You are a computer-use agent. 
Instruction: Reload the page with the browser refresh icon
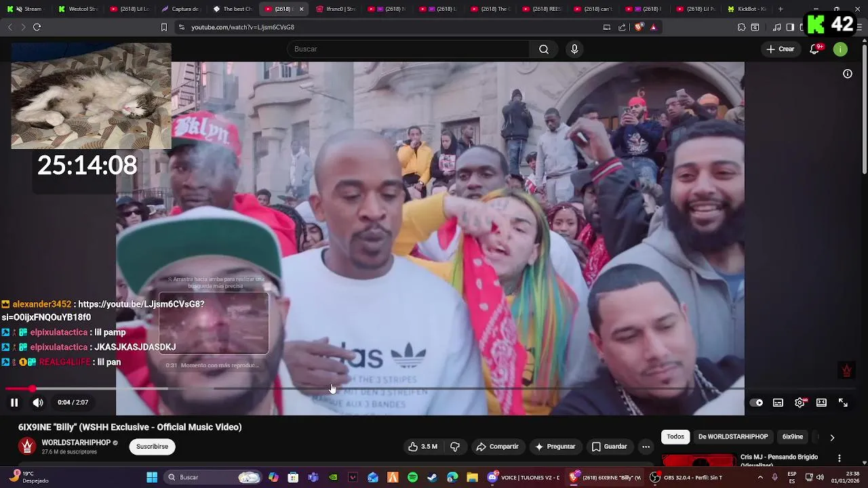(37, 27)
